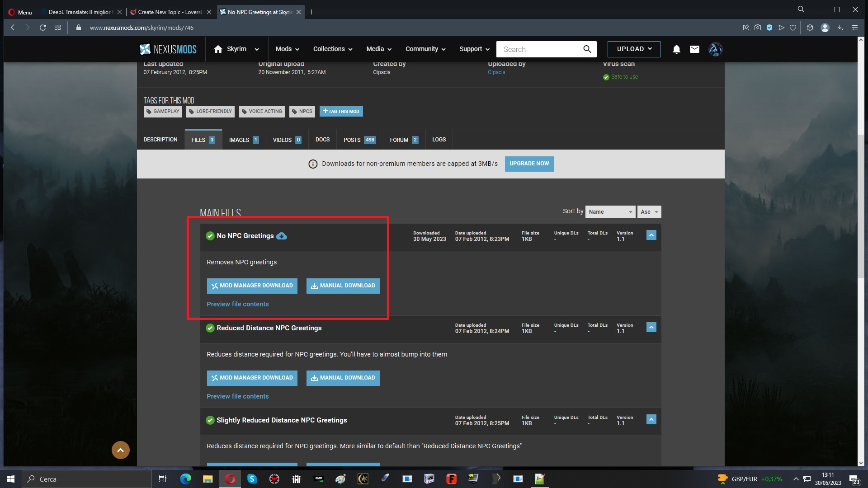The width and height of the screenshot is (868, 488).
Task: Switch to the POSTS tab
Action: point(359,140)
